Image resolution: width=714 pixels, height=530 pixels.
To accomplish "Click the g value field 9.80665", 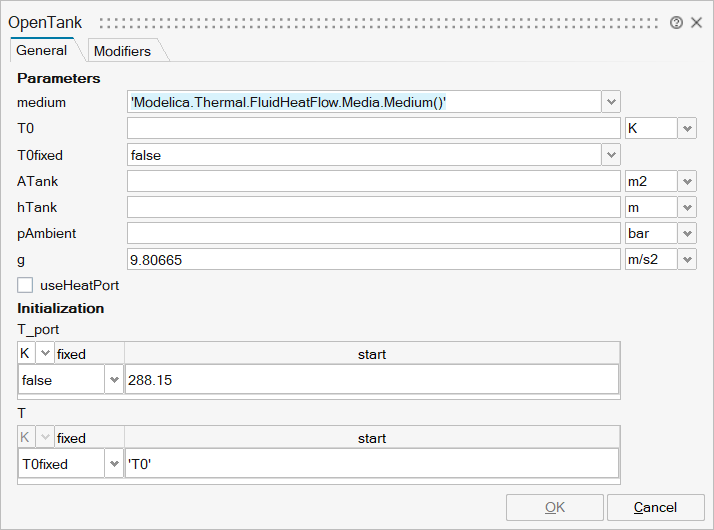I will [373, 259].
